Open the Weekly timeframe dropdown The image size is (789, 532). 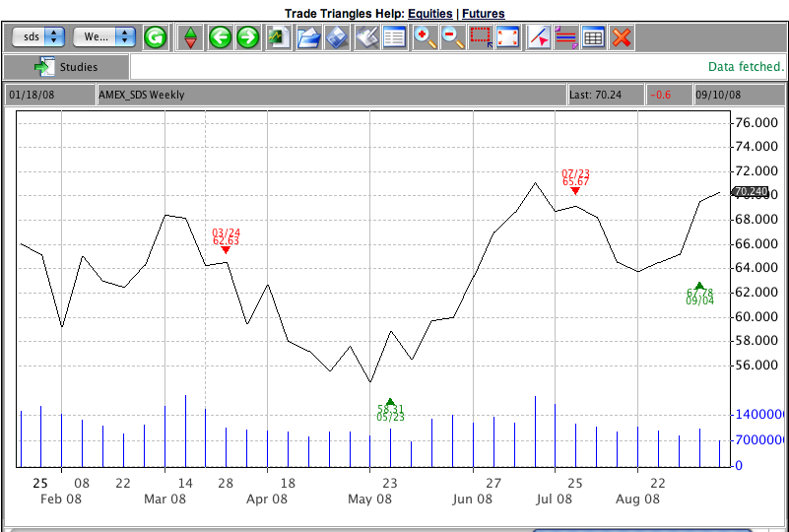pos(104,36)
